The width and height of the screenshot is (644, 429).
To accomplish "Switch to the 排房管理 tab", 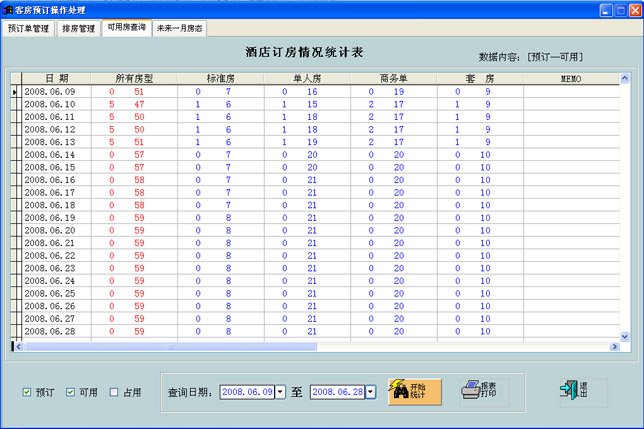I will tap(79, 28).
